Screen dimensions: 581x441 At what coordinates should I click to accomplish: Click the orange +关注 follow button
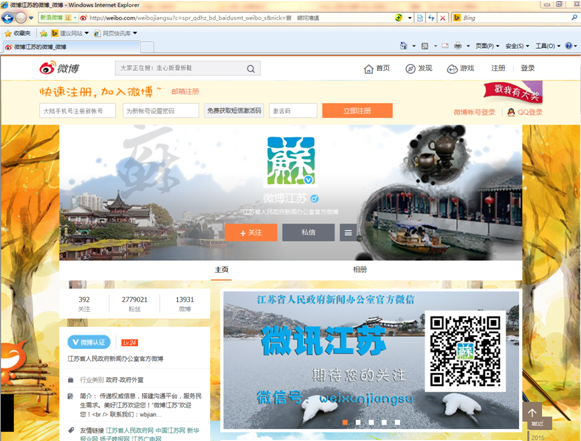point(251,233)
